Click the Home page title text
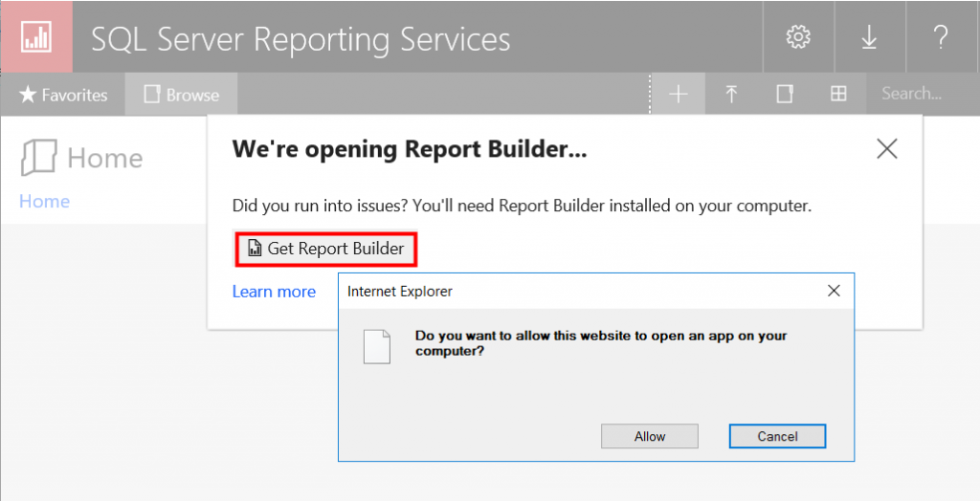This screenshot has height=501, width=980. tap(105, 158)
